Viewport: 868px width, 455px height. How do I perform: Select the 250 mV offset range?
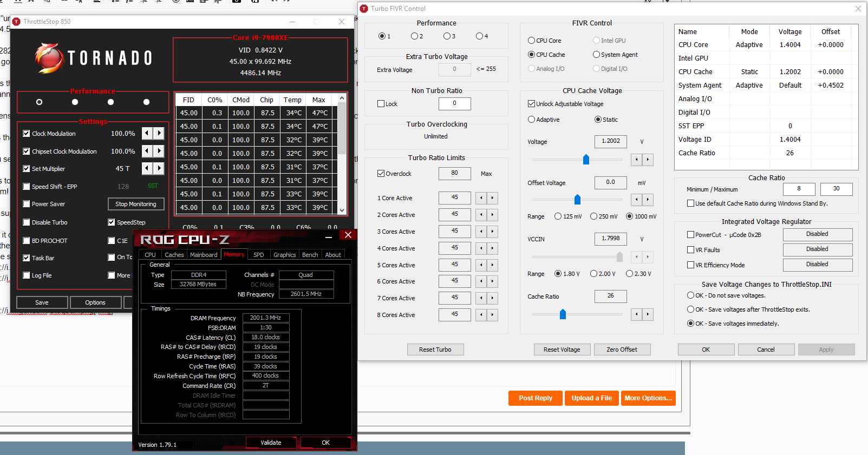point(594,216)
